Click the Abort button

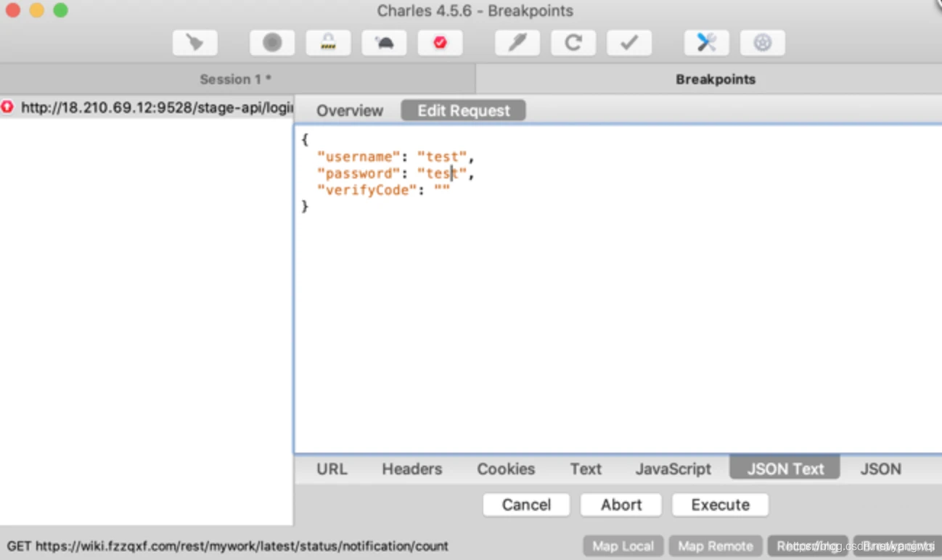click(x=621, y=505)
